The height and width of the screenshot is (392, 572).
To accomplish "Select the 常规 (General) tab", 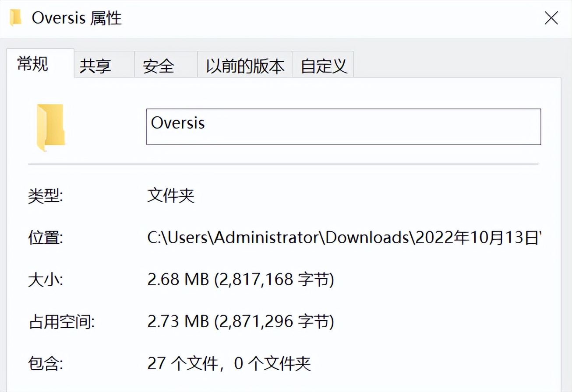I will (x=33, y=64).
